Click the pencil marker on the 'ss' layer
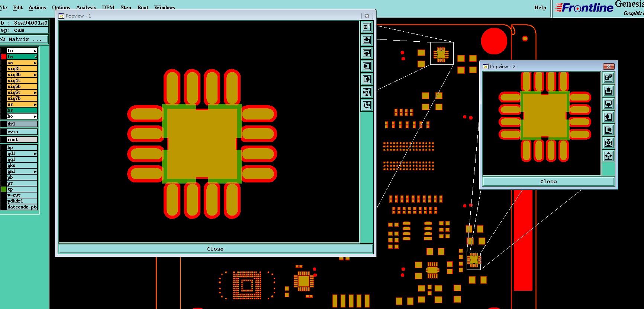Image resolution: width=644 pixels, height=309 pixels. [x=35, y=104]
